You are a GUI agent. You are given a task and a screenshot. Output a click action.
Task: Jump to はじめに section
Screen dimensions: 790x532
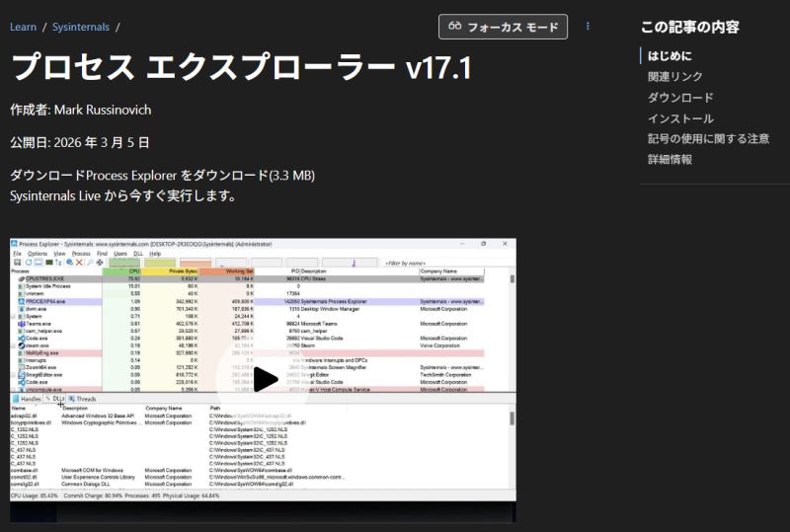[x=670, y=56]
